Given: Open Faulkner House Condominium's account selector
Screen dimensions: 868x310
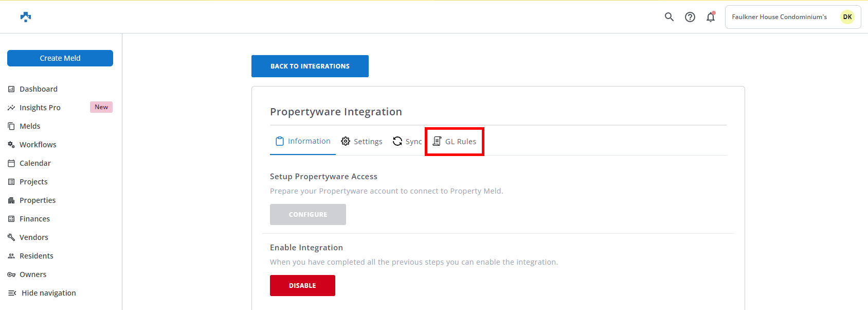Looking at the screenshot, I should 779,17.
